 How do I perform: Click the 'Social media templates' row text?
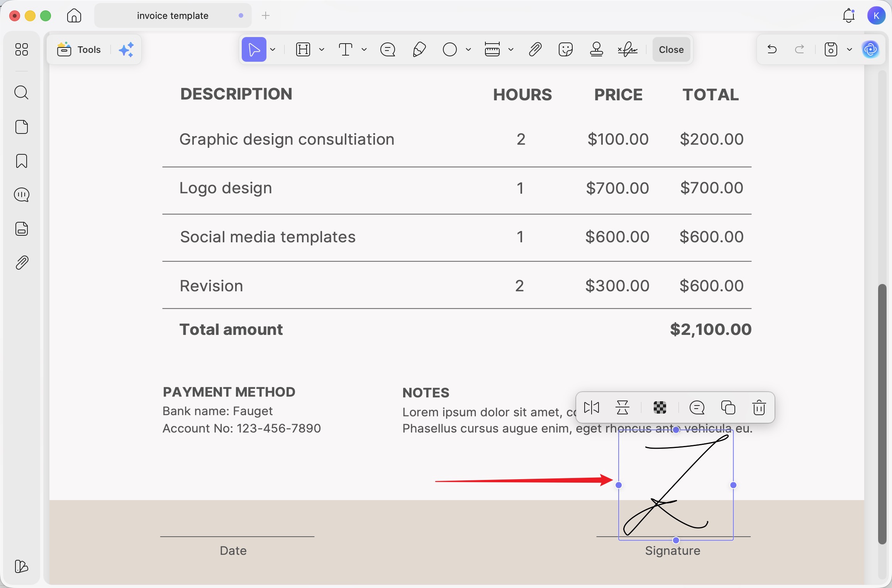pyautogui.click(x=268, y=237)
